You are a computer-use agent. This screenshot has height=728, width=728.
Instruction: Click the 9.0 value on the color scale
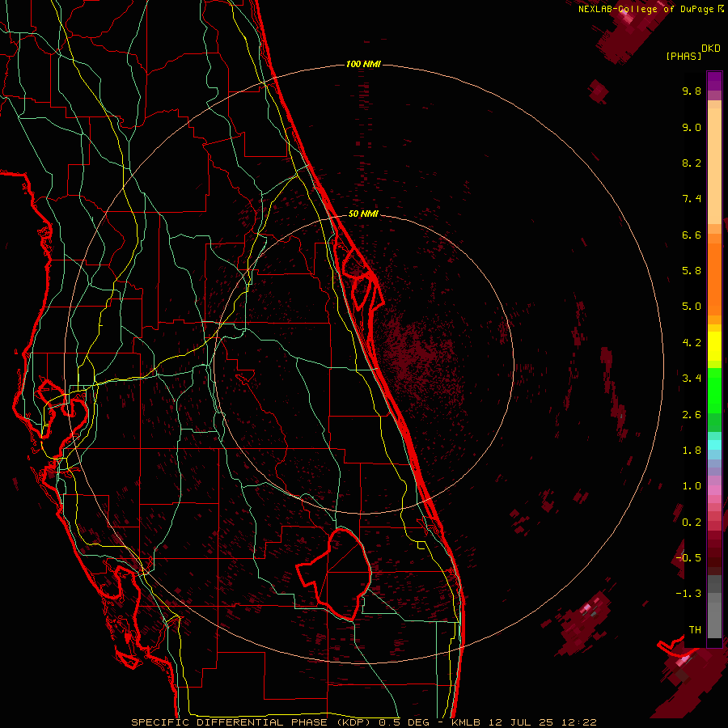coord(692,127)
